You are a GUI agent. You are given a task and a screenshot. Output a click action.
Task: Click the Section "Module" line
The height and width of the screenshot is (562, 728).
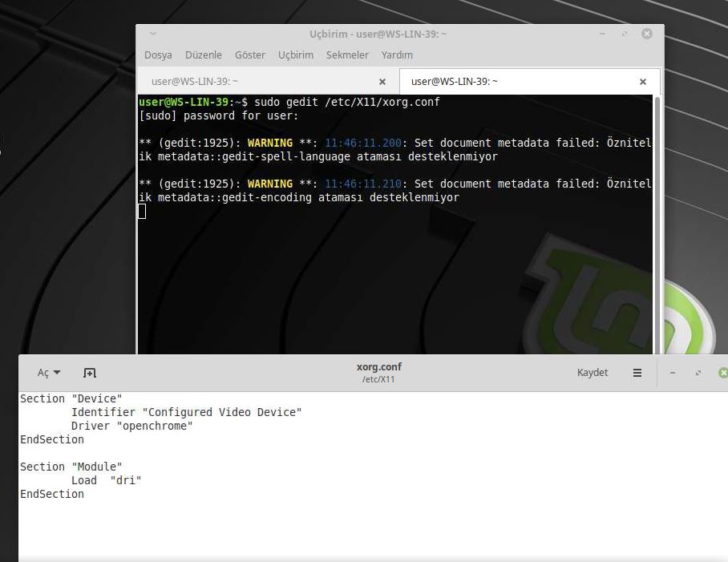coord(71,467)
